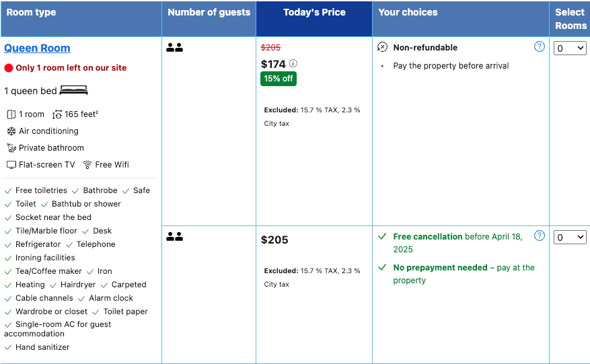The image size is (590, 364).
Task: Click the Free Wifi signal icon
Action: click(87, 165)
